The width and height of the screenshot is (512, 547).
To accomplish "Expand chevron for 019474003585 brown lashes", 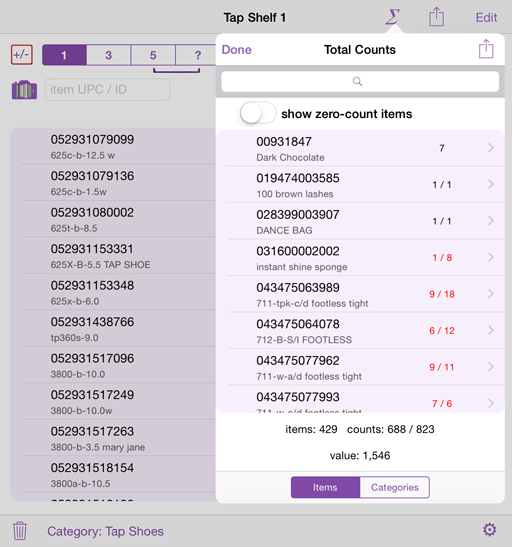I will pyautogui.click(x=491, y=184).
